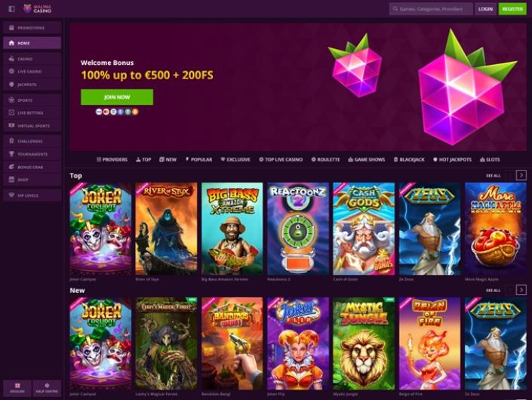Open Bonus Crab in sidebar

click(32, 167)
